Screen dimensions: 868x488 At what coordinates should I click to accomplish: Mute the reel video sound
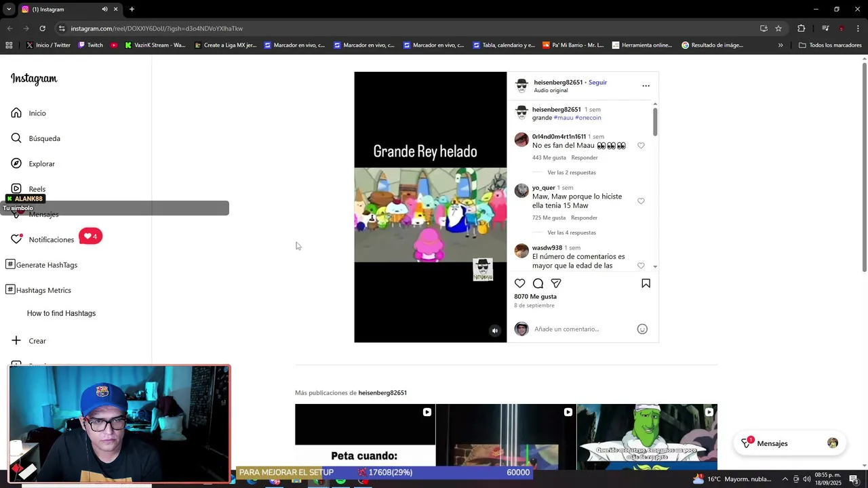click(495, 331)
